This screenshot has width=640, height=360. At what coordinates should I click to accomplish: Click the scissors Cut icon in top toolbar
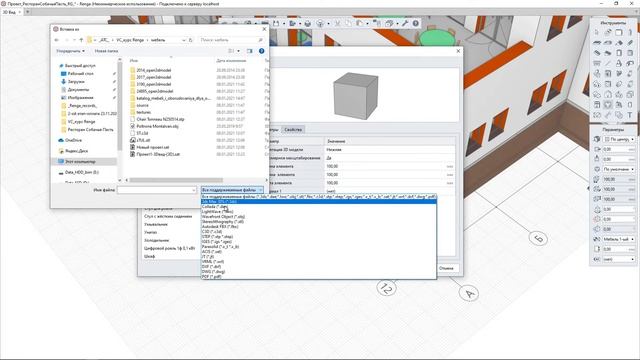[x=338, y=24]
